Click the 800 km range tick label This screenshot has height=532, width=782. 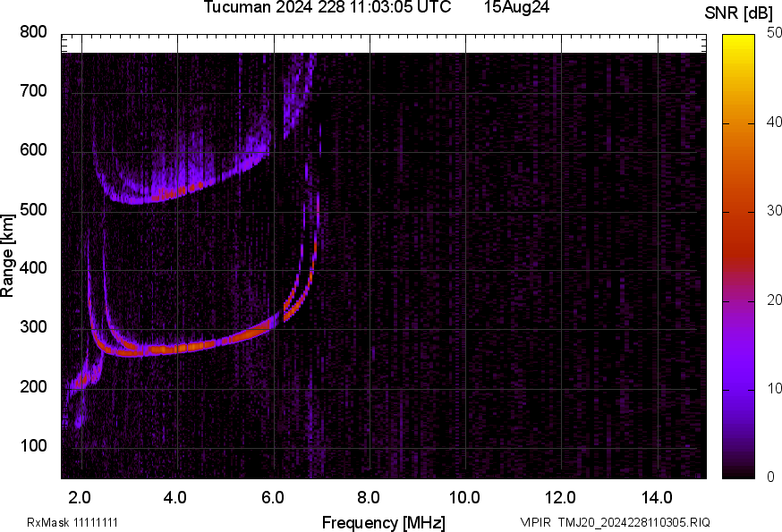[33, 32]
